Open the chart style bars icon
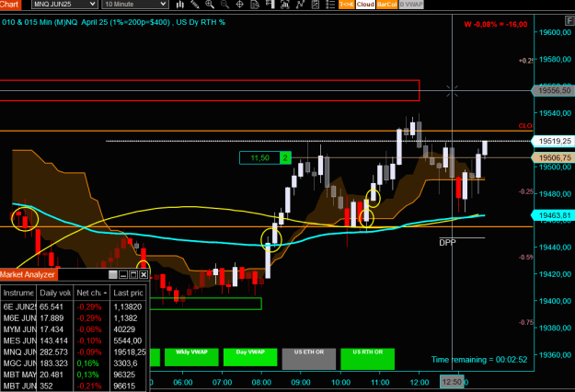This screenshot has width=575, height=392. coord(179,4)
